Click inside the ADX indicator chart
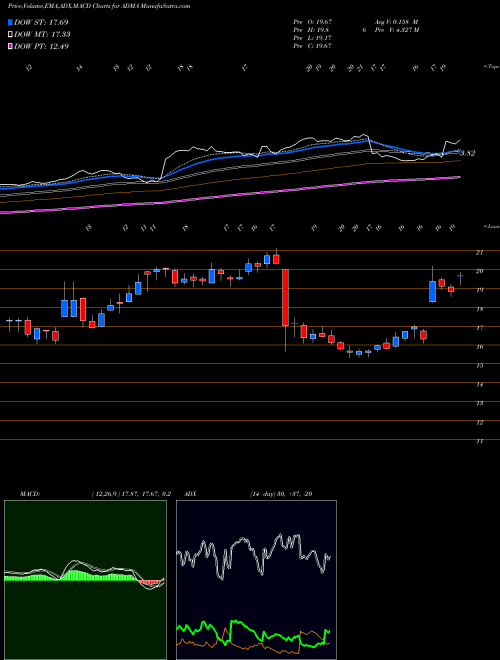 [x=256, y=580]
